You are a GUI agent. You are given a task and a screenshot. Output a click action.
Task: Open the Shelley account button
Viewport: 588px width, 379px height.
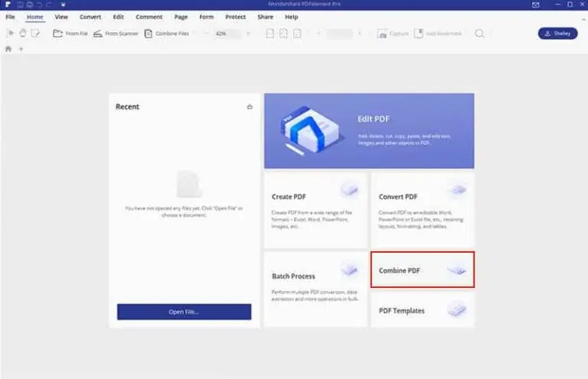(557, 34)
